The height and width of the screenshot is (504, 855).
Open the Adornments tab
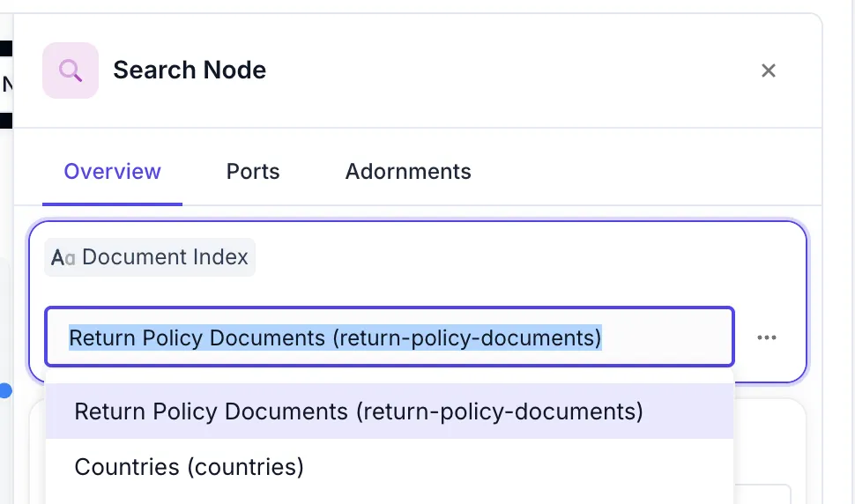[x=408, y=172]
